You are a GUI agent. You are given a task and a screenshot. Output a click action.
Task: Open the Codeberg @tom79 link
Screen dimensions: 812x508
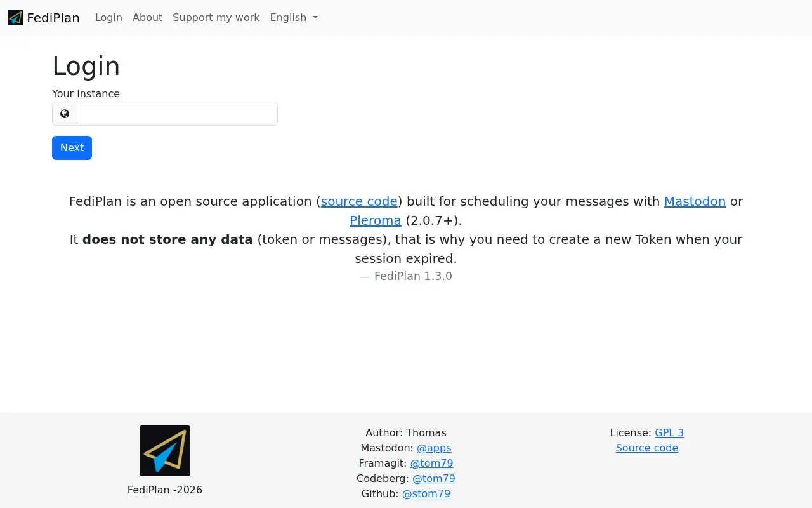(434, 479)
